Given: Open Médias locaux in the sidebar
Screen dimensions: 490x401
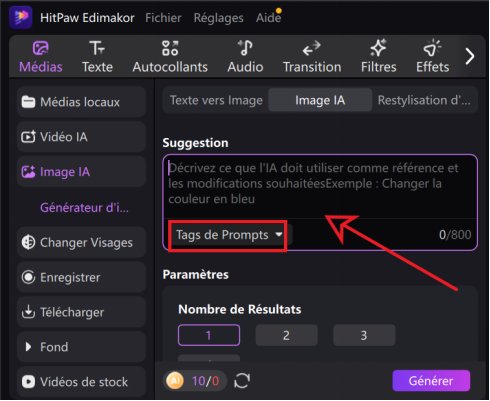Looking at the screenshot, I should point(81,102).
